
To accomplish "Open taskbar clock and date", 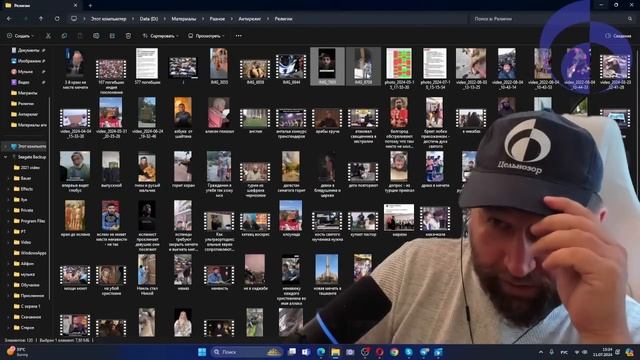I will pyautogui.click(x=603, y=352).
